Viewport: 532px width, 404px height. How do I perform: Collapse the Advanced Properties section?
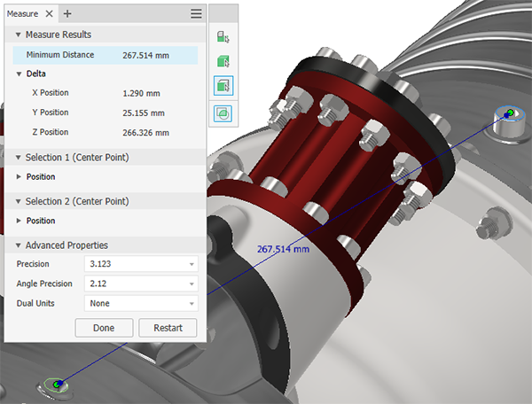click(x=19, y=245)
